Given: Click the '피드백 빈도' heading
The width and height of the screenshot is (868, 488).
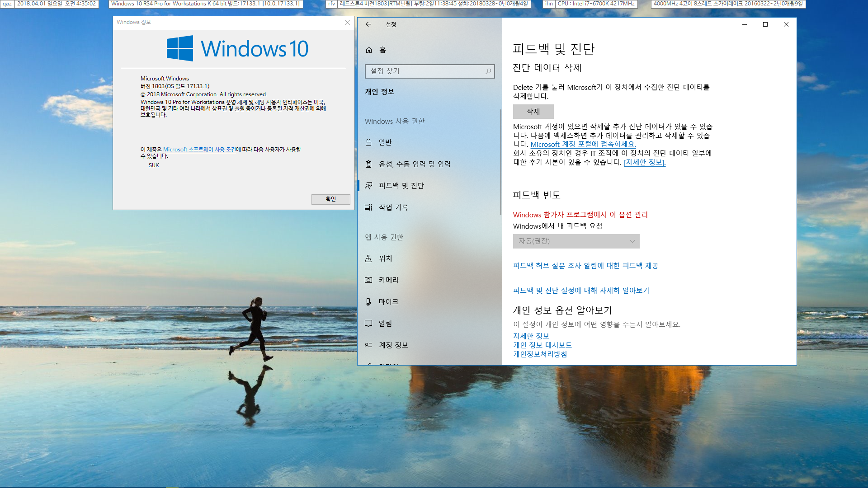Looking at the screenshot, I should (x=537, y=195).
